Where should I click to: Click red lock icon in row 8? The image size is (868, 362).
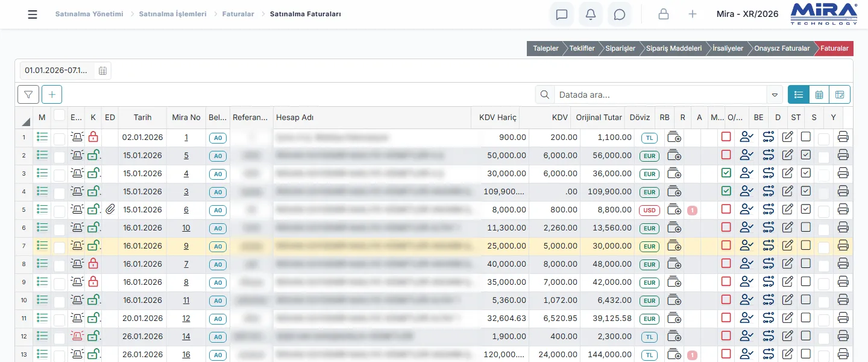click(x=93, y=264)
